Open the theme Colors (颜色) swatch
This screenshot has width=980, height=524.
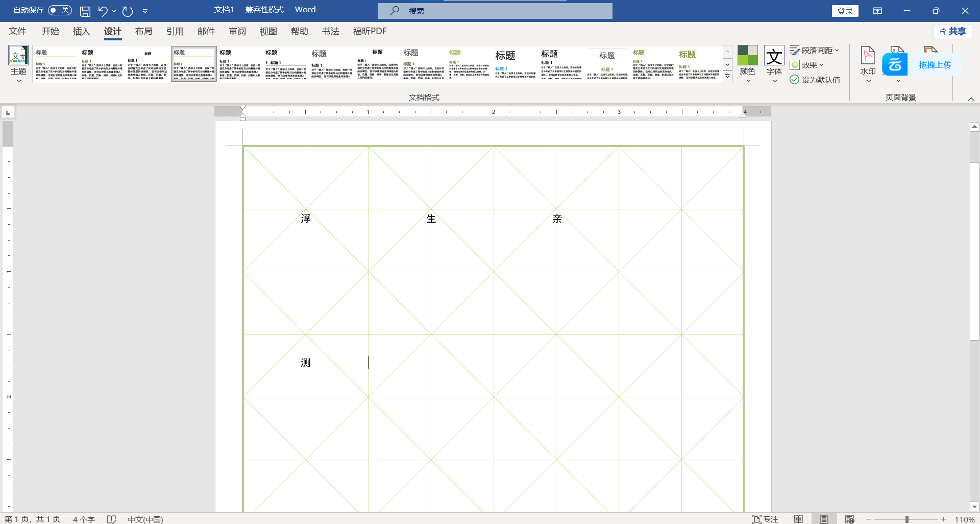tap(747, 60)
